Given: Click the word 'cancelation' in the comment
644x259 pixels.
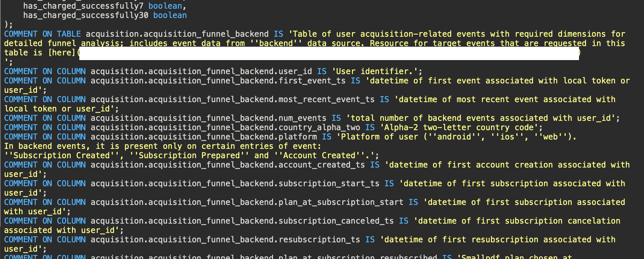Looking at the screenshot, I should [x=594, y=221].
